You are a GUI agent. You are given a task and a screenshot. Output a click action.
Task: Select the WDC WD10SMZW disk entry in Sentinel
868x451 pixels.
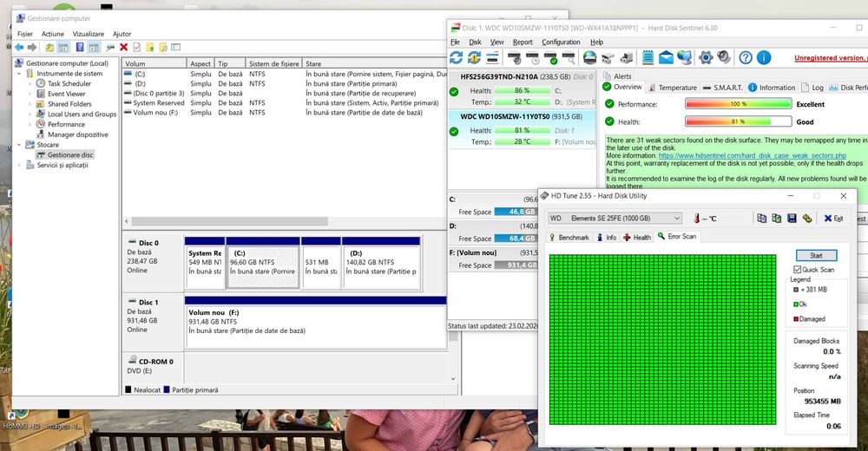(x=522, y=129)
